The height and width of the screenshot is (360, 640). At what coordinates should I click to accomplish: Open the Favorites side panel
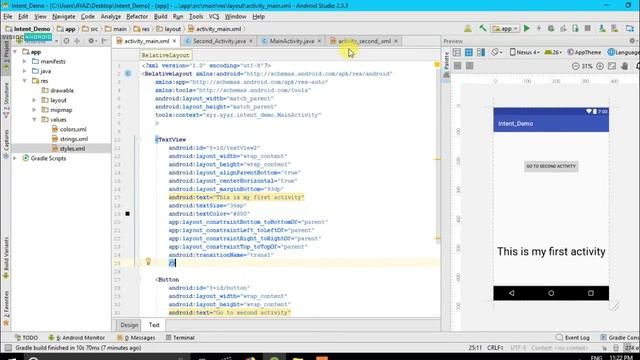(6, 308)
